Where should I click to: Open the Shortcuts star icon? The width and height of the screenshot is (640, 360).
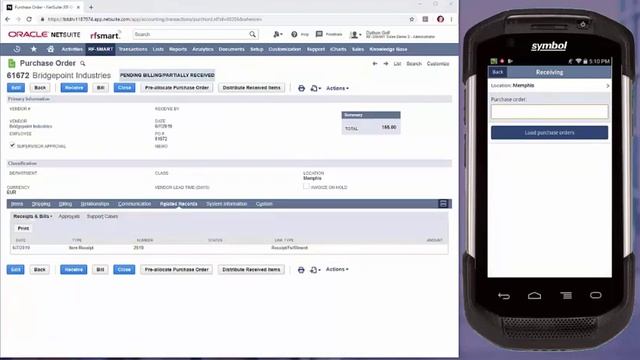pyautogui.click(x=34, y=49)
